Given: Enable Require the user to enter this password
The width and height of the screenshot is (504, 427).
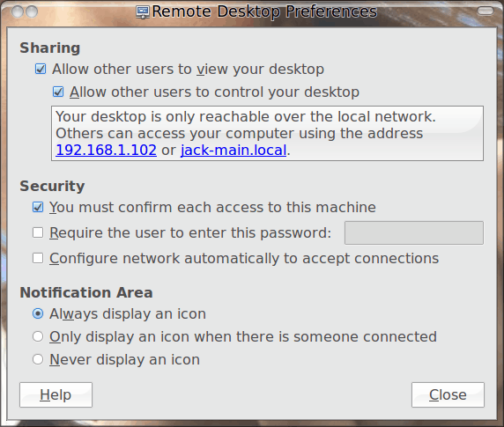Looking at the screenshot, I should [38, 232].
